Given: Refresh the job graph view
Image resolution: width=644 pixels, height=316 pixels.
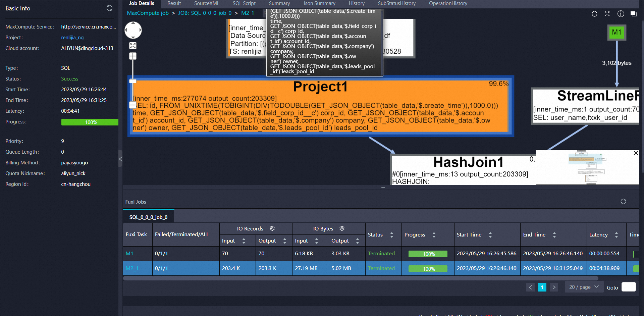Looking at the screenshot, I should pos(594,14).
